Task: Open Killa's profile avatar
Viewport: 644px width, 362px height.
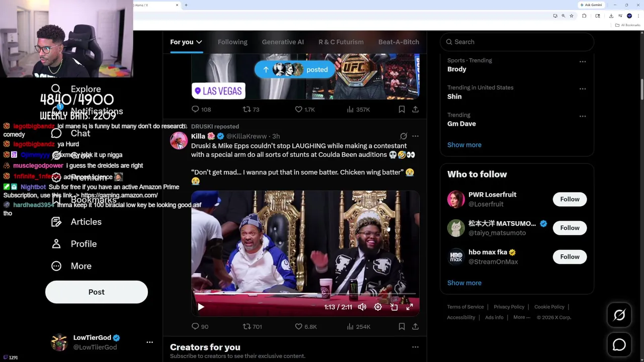Action: point(179,141)
